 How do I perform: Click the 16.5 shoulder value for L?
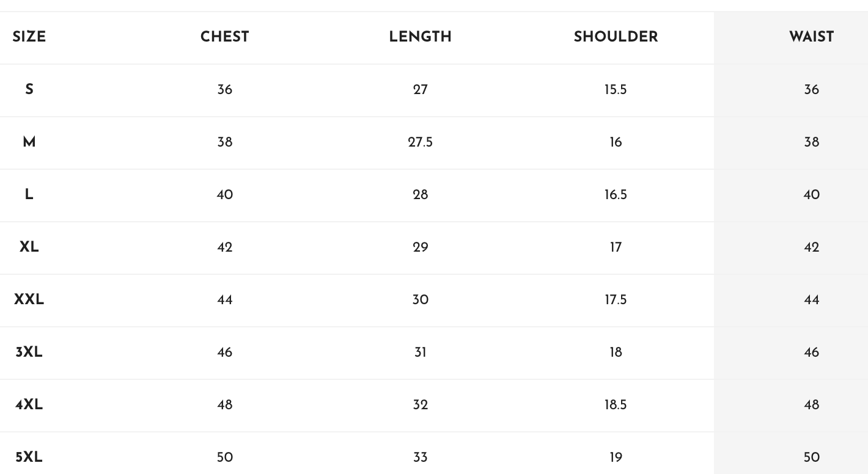coord(616,194)
